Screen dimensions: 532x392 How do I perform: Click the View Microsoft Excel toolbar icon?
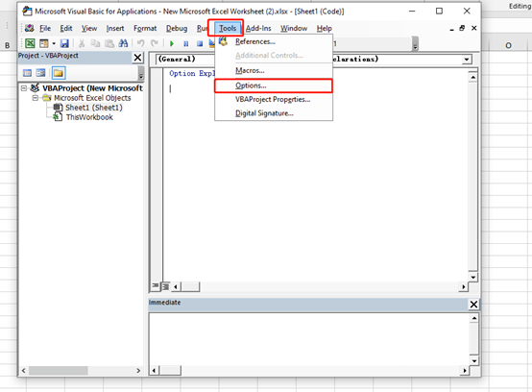point(30,43)
